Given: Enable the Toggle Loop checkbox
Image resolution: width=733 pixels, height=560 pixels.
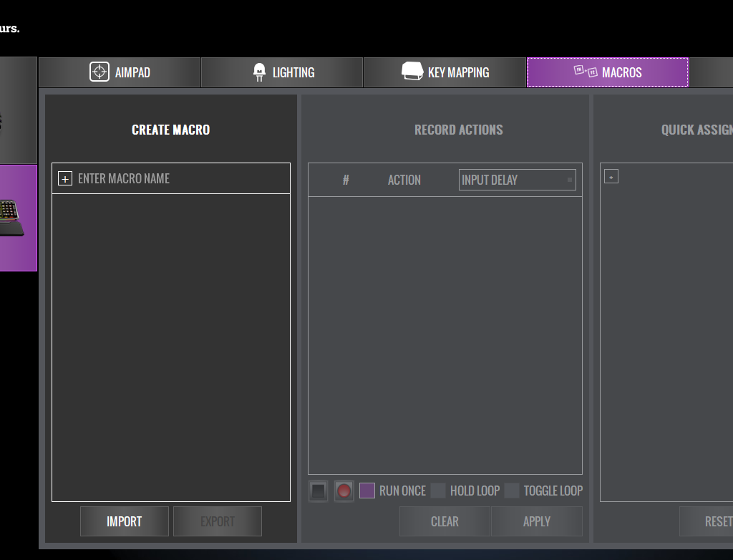Looking at the screenshot, I should point(512,491).
